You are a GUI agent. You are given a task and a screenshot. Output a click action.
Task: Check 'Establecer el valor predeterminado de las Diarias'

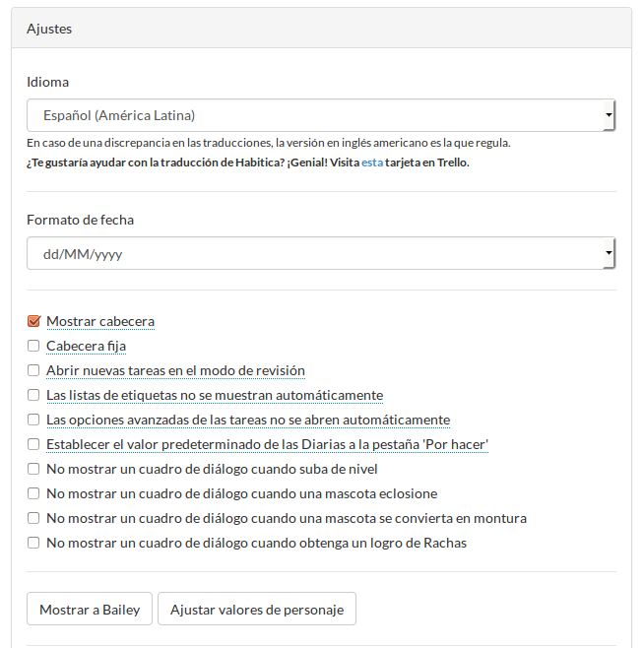33,444
